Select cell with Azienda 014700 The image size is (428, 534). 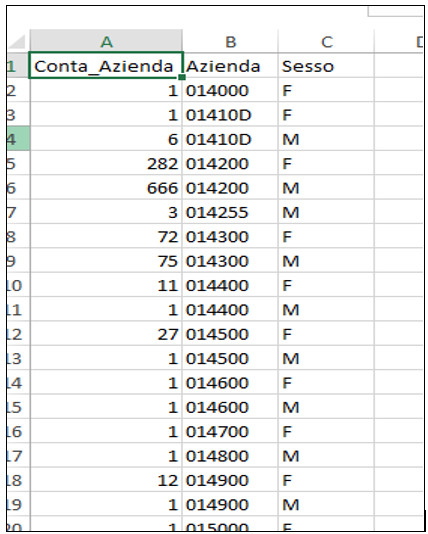pos(230,431)
